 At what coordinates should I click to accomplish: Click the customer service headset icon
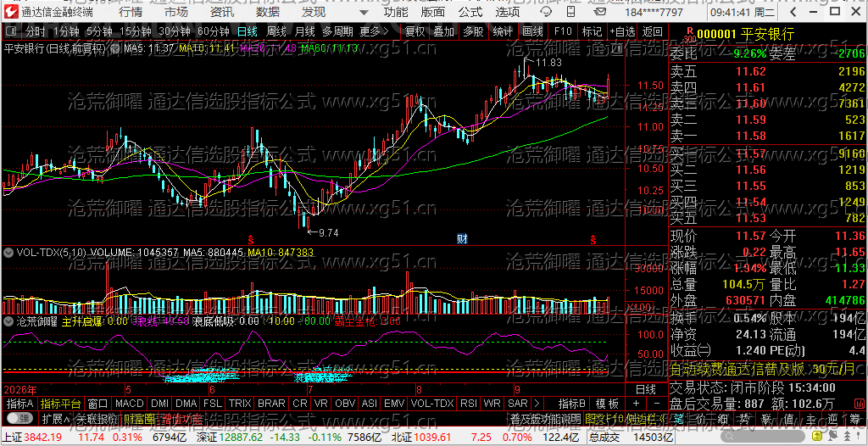click(x=545, y=12)
